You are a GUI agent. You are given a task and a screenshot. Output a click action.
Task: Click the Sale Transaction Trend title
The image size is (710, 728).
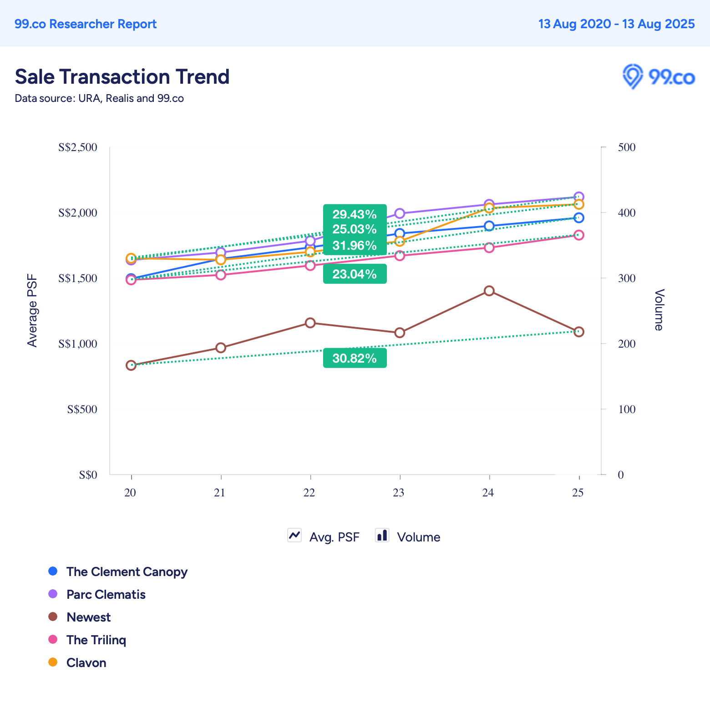(122, 76)
